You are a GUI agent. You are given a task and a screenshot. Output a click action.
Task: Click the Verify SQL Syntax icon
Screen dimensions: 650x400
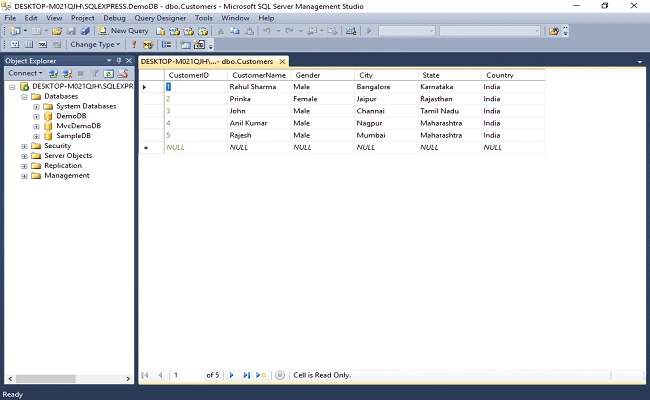point(148,44)
